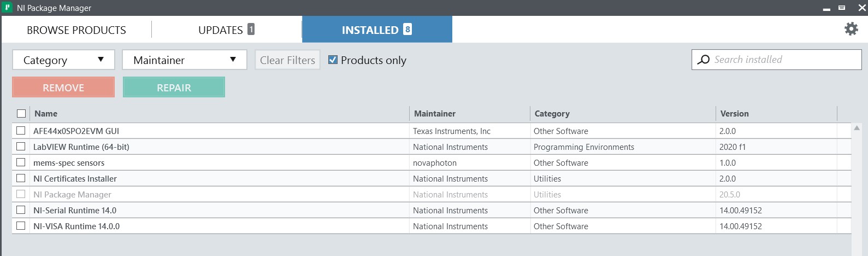The image size is (868, 256).
Task: Switch to the Browse Products tab
Action: point(76,30)
